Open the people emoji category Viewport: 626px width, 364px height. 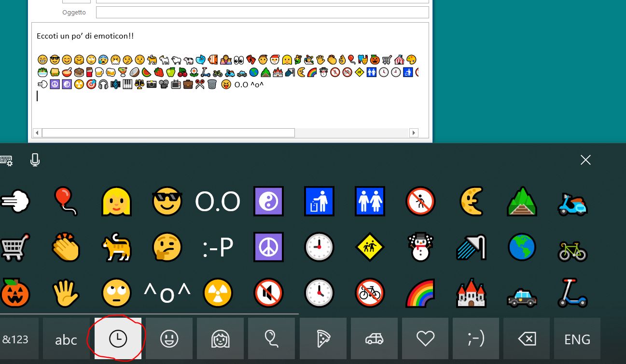[x=220, y=339]
